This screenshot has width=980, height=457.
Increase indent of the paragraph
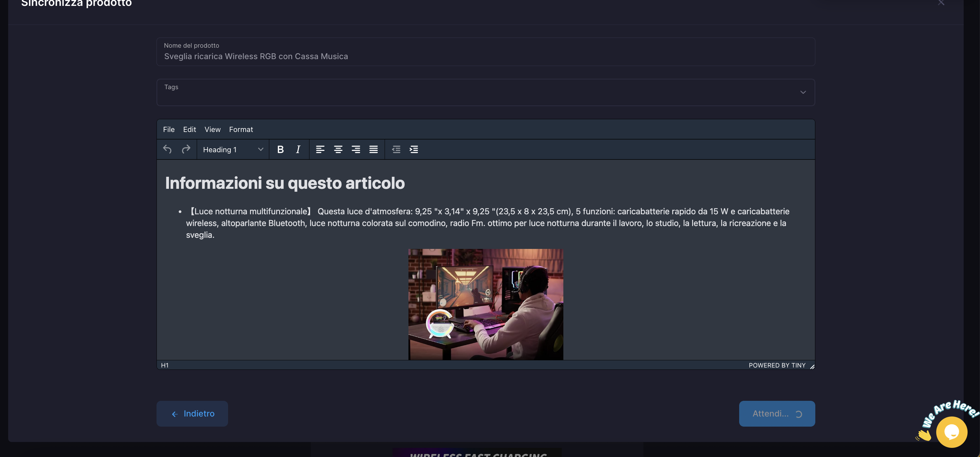(413, 149)
